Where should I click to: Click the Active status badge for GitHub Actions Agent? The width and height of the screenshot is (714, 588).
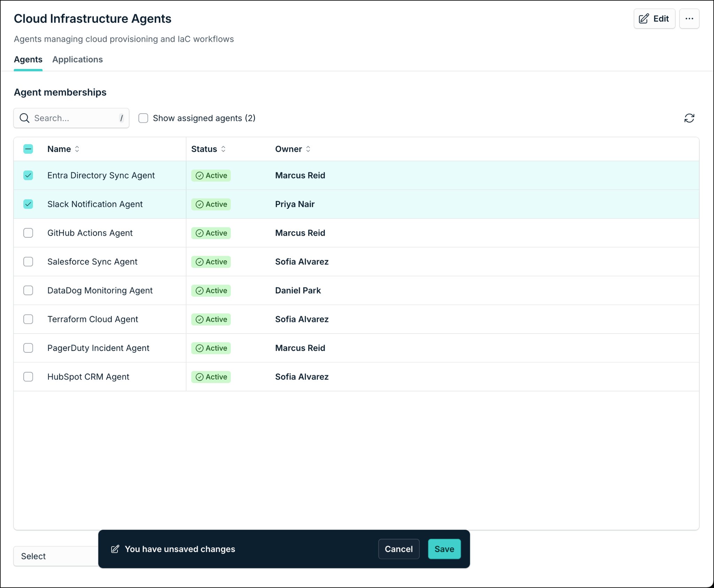[x=211, y=233]
